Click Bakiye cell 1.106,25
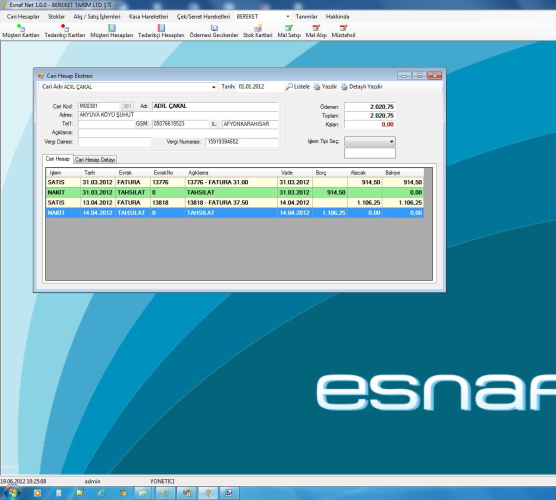Screen dimensions: 556x500 [403, 203]
